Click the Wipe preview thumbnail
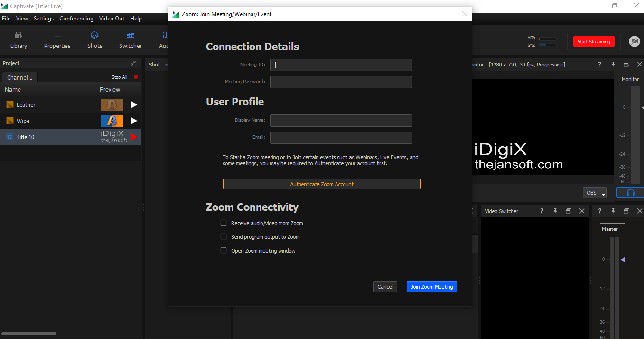The width and height of the screenshot is (644, 339). click(x=112, y=121)
